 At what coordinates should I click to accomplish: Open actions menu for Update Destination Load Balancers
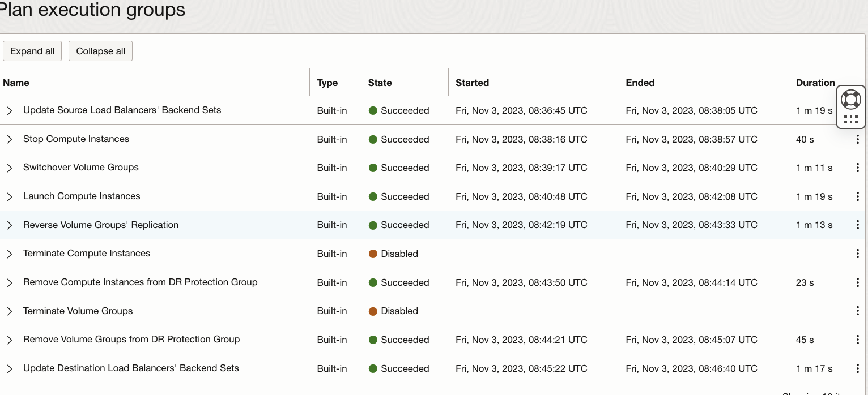click(x=857, y=368)
